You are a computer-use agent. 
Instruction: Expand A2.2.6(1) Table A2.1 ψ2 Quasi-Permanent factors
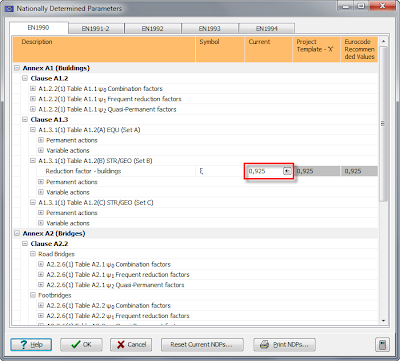click(41, 285)
